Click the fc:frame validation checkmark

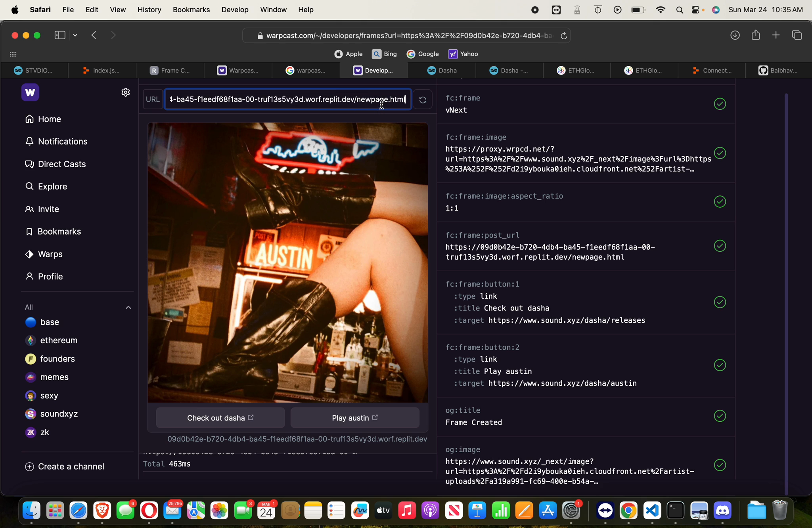click(720, 104)
